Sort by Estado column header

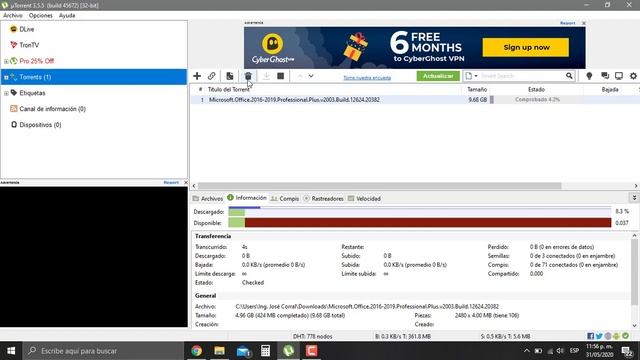[x=536, y=89]
